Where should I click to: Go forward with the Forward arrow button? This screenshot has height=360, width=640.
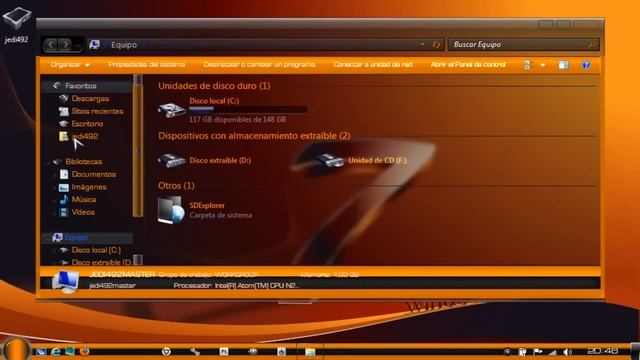[65, 44]
